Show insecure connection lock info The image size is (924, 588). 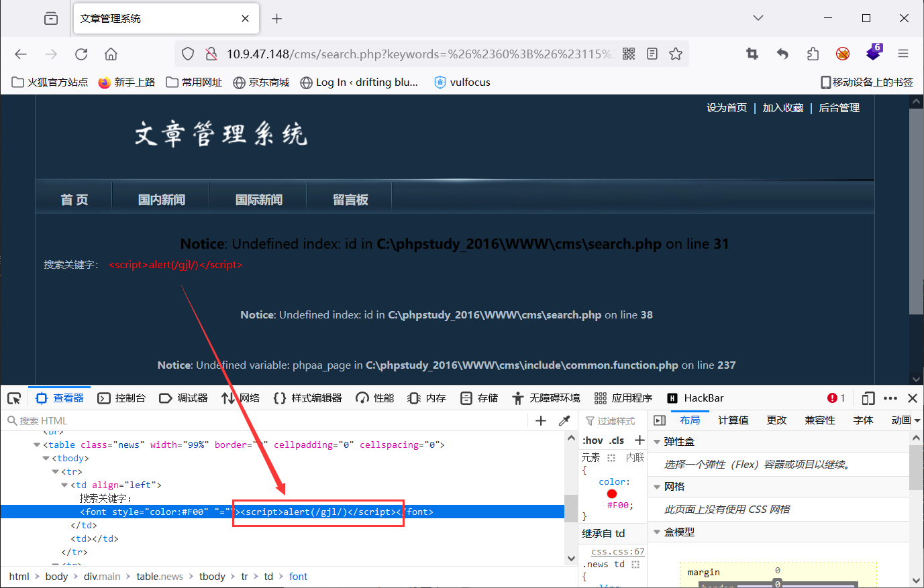211,54
